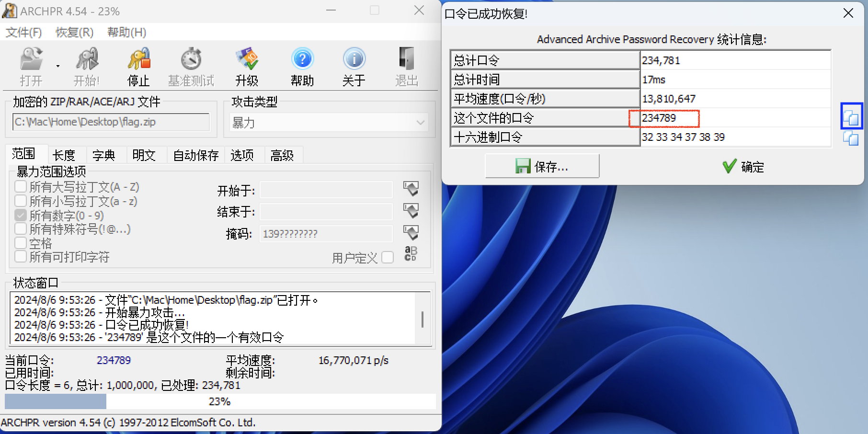The width and height of the screenshot is (868, 434).
Task: Toggle the 空格 checkbox
Action: pos(21,243)
